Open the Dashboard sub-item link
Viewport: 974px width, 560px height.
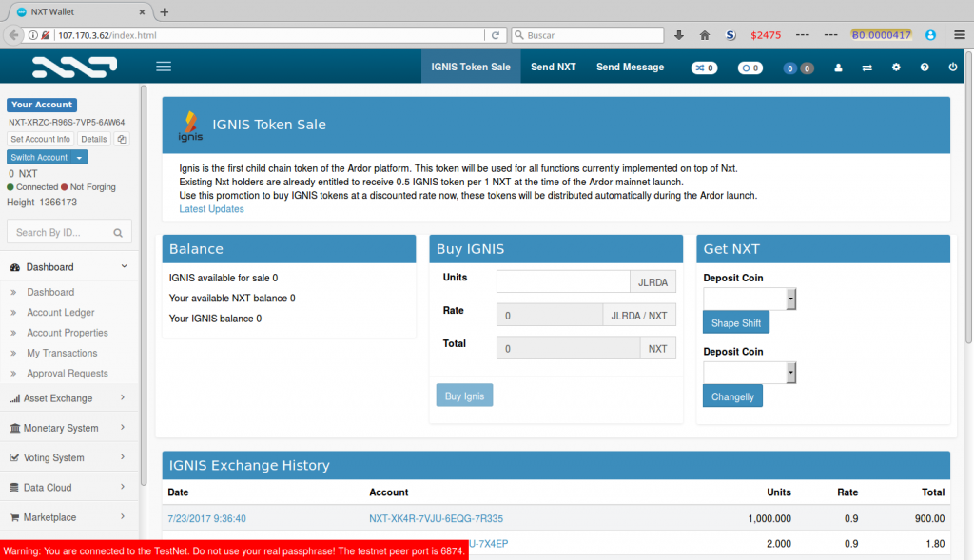50,293
